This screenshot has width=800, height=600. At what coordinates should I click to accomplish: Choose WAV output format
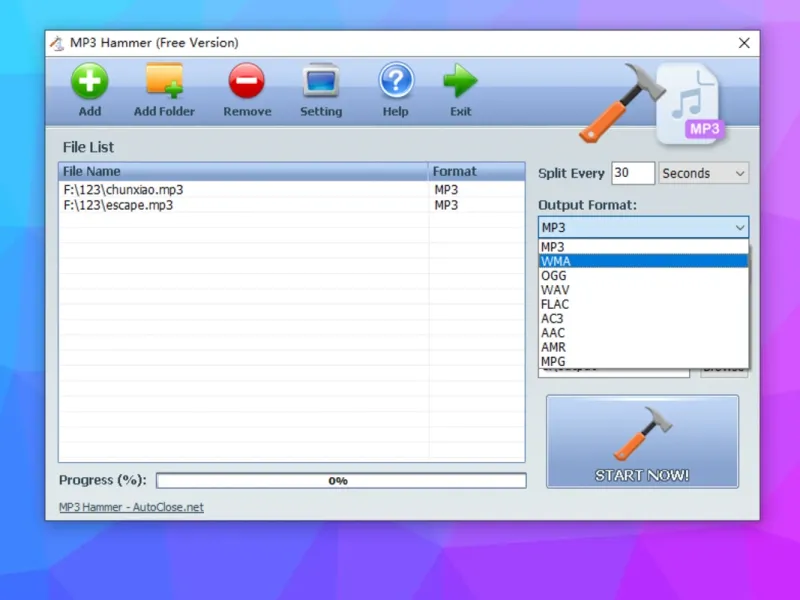[x=643, y=290]
